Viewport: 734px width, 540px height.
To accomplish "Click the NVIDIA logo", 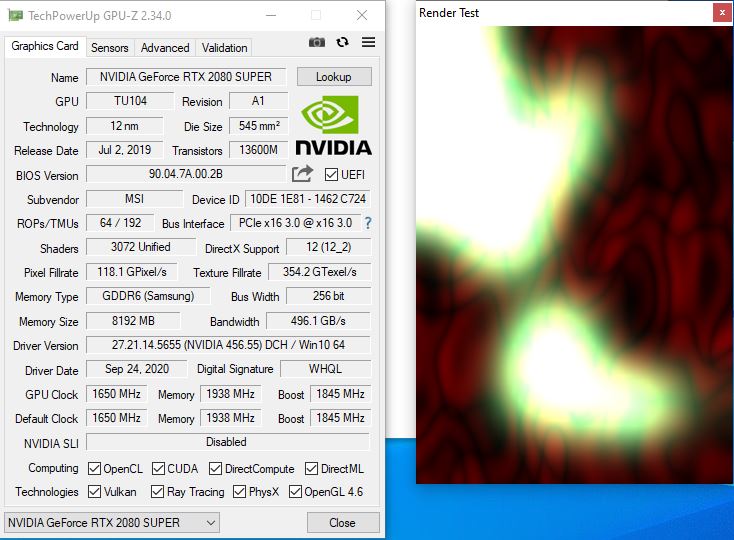I will pyautogui.click(x=333, y=125).
